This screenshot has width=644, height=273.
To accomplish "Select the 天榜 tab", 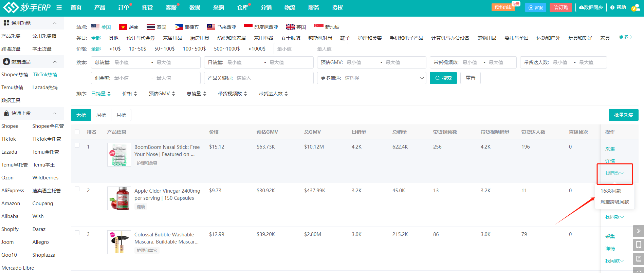I will tap(81, 115).
